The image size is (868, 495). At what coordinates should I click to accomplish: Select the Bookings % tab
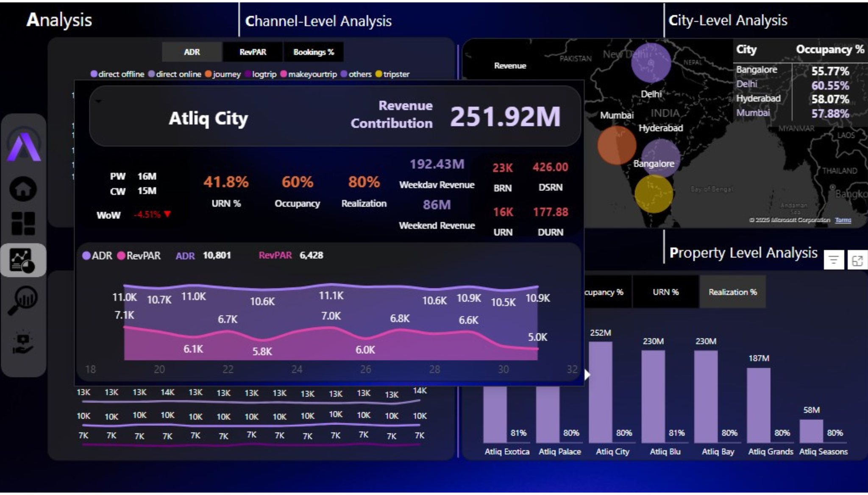[313, 52]
